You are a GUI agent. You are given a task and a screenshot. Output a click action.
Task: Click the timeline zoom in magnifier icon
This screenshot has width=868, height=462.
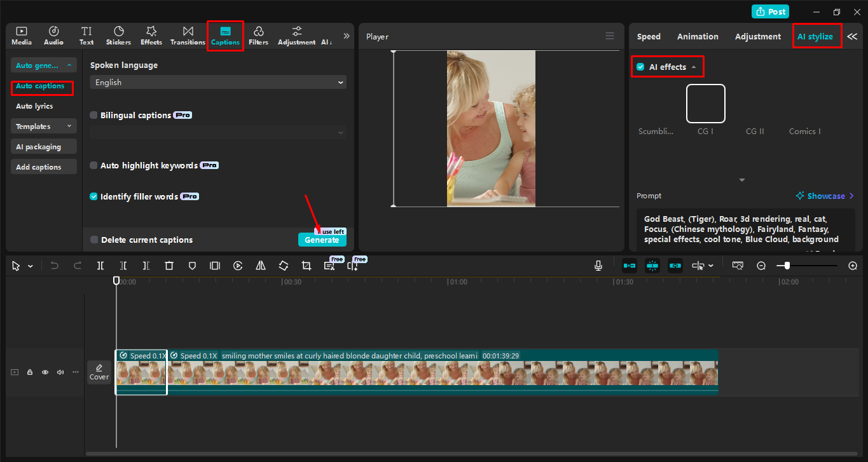click(853, 266)
